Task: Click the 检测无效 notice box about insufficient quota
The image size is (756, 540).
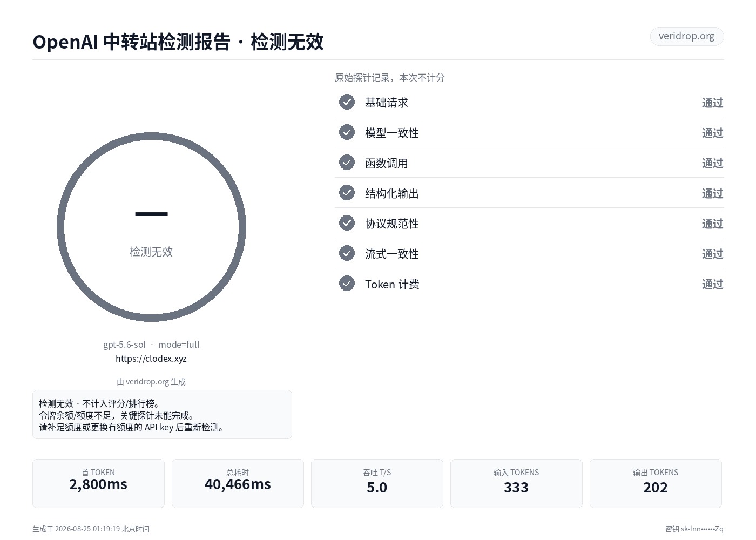Action: (162, 415)
